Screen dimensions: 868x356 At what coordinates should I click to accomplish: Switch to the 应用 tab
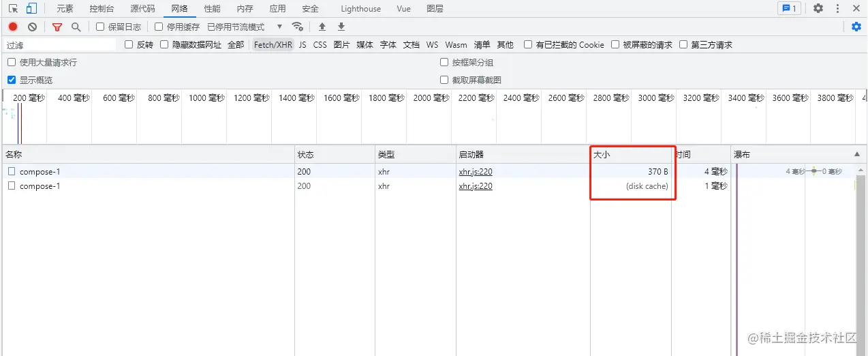tap(277, 9)
